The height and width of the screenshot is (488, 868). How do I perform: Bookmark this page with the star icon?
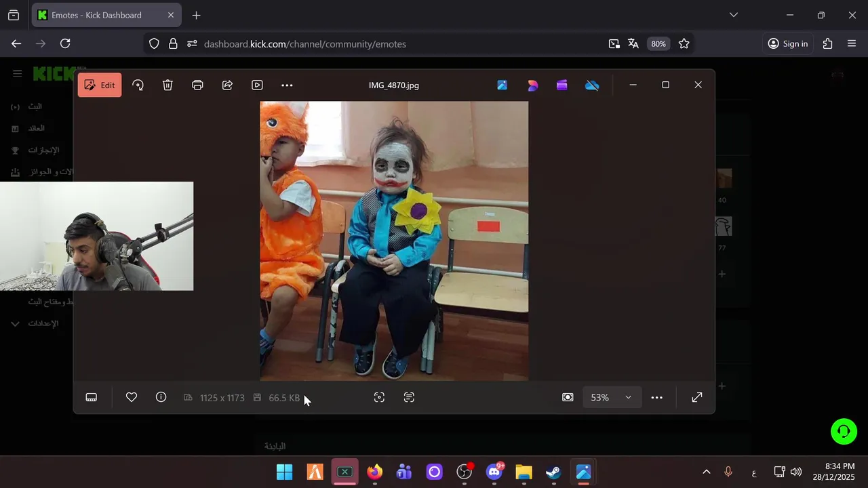[684, 43]
